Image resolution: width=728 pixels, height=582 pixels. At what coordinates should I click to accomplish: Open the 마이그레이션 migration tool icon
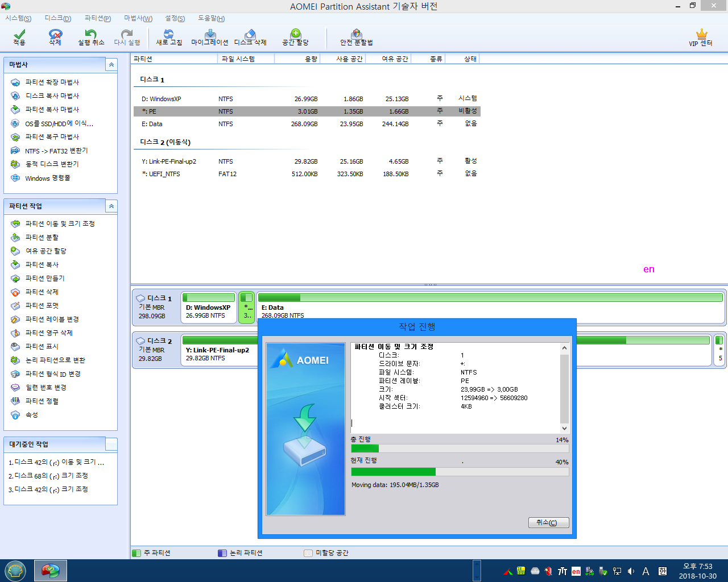point(210,38)
